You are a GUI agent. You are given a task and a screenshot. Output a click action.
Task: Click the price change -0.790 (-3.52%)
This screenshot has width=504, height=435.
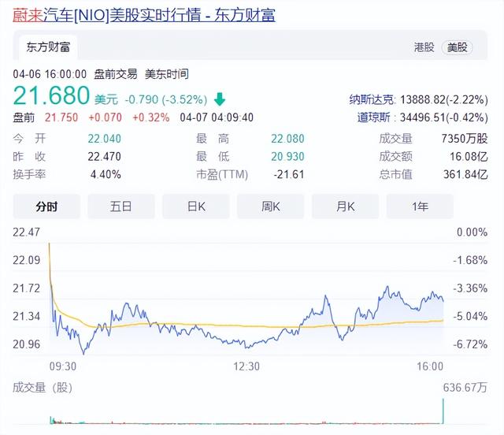click(166, 99)
